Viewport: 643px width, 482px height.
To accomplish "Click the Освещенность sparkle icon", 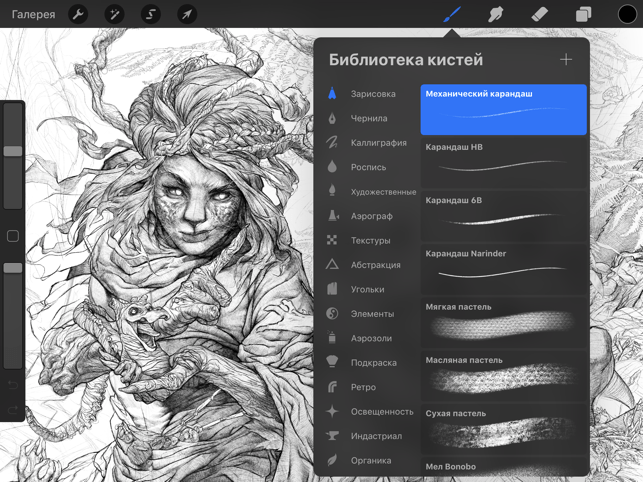I will [332, 411].
